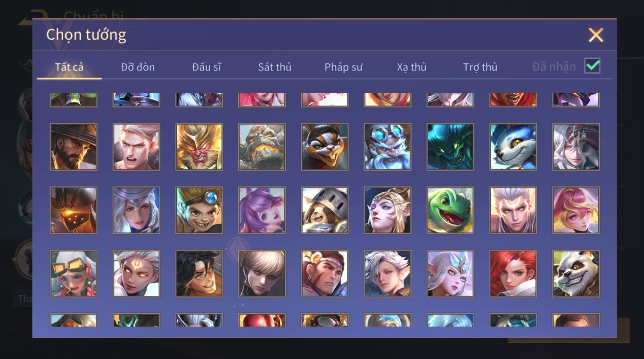
Task: Pick the purple-haired girl hero portrait
Action: (x=262, y=210)
